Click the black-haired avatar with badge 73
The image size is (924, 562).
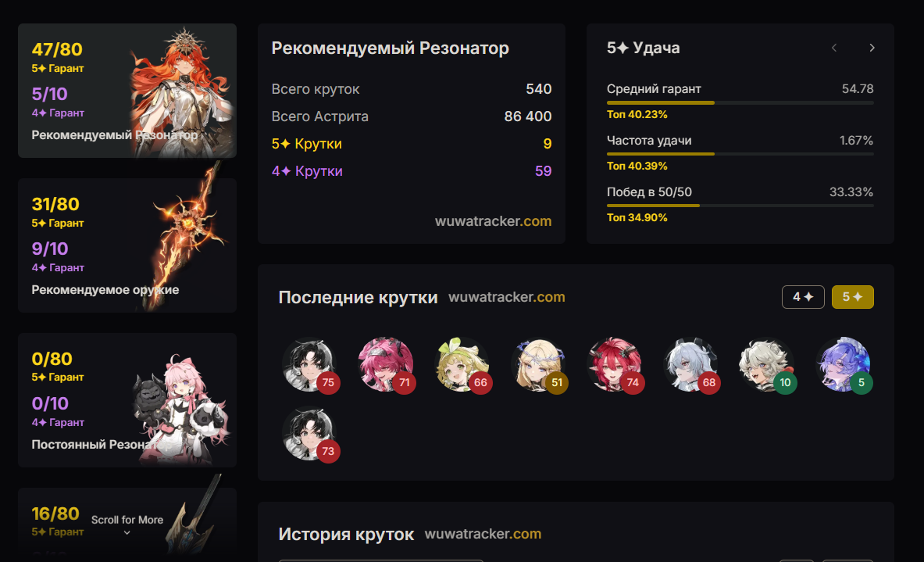pyautogui.click(x=310, y=434)
